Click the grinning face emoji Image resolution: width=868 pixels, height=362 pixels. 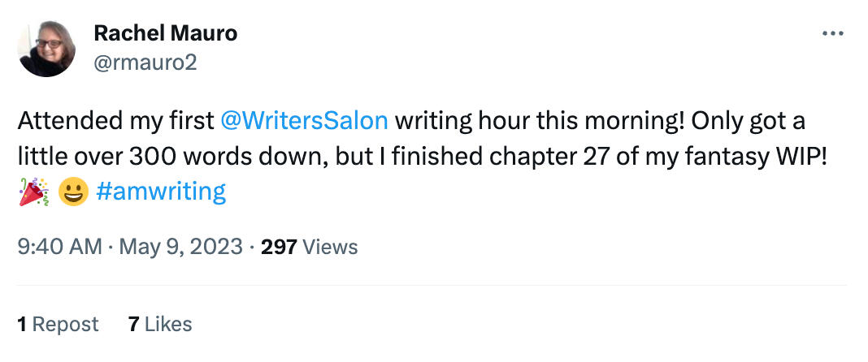coord(75,192)
